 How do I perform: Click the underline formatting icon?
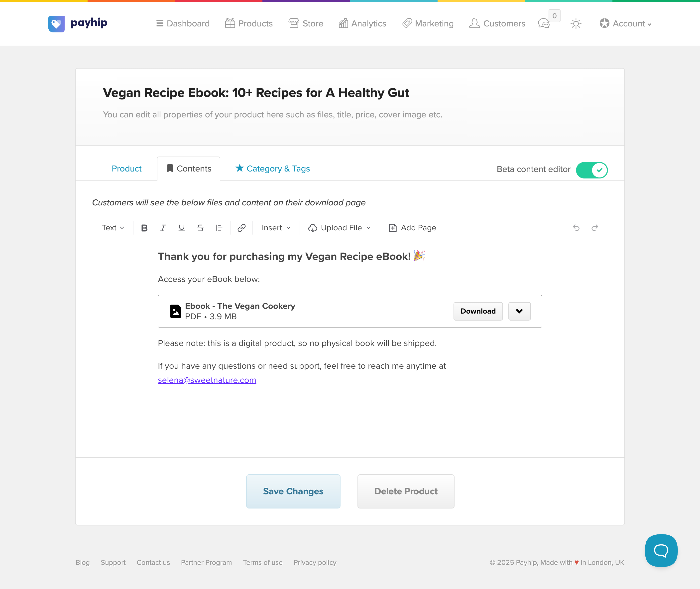(x=181, y=228)
